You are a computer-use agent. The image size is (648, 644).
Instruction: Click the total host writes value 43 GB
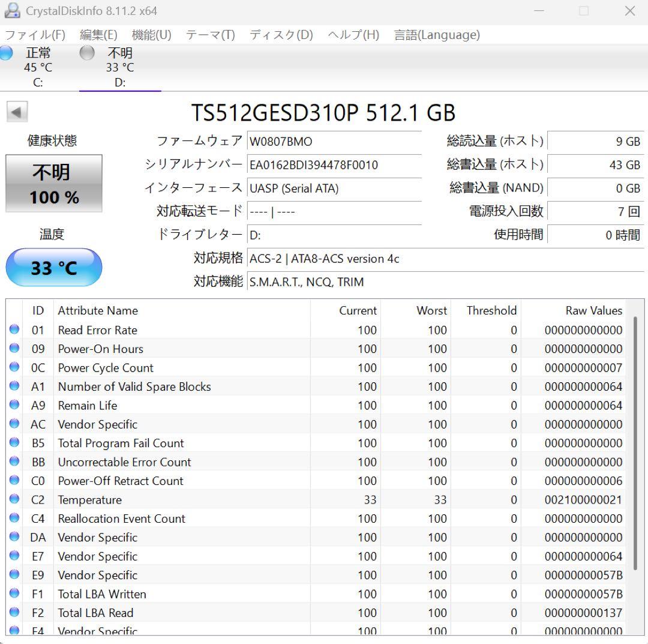click(x=596, y=165)
